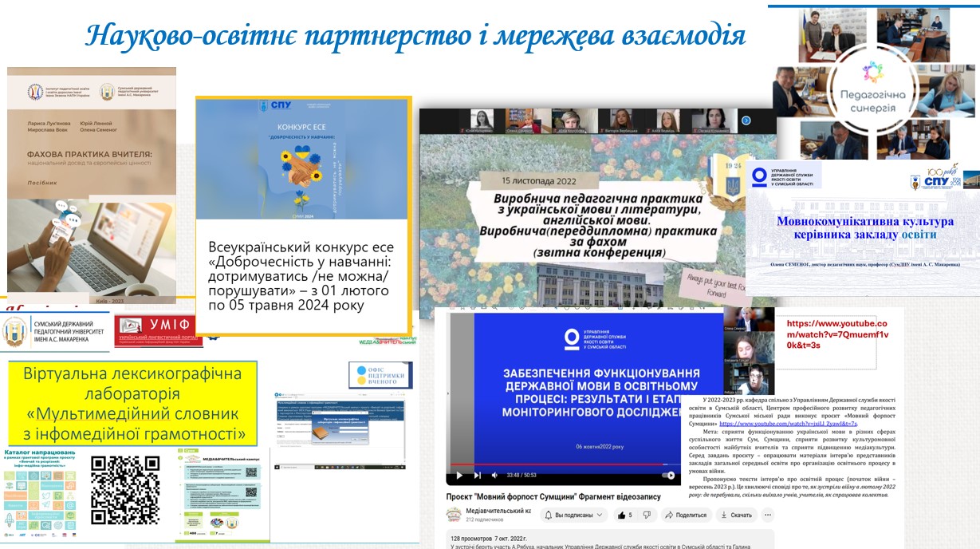Image resolution: width=980 pixels, height=549 pixels.
Task: Click the Скачать download button
Action: point(735,515)
